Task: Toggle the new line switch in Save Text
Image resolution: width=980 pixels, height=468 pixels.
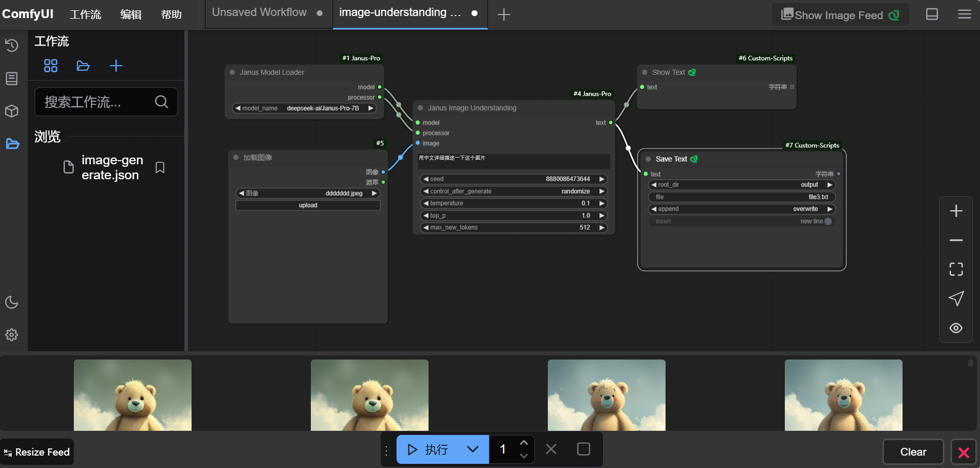Action: [x=828, y=221]
